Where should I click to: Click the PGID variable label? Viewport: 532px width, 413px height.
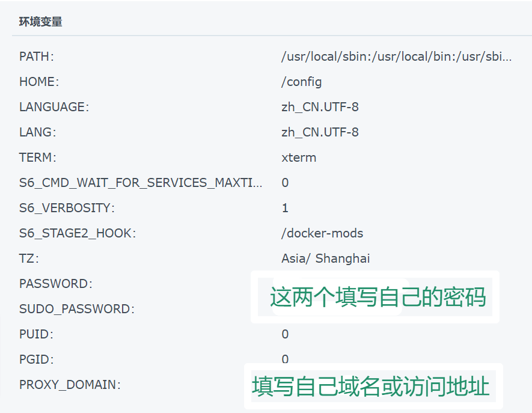click(x=36, y=359)
